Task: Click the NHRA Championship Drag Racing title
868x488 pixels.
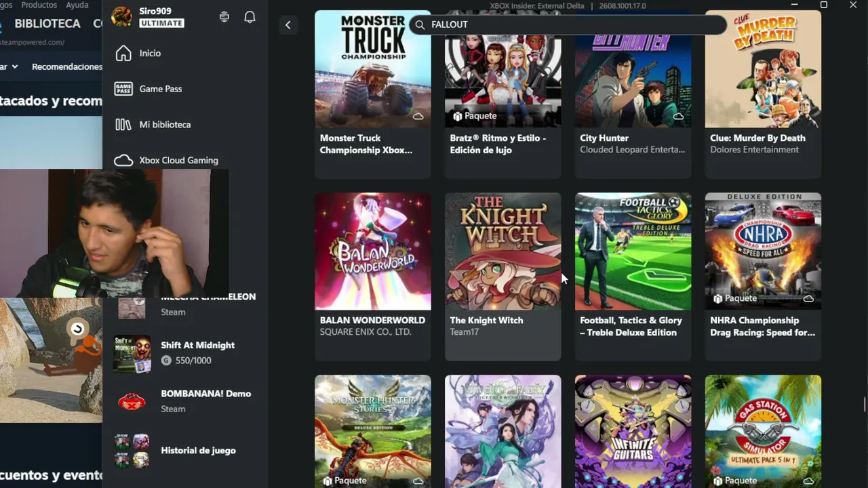Action: [x=763, y=327]
